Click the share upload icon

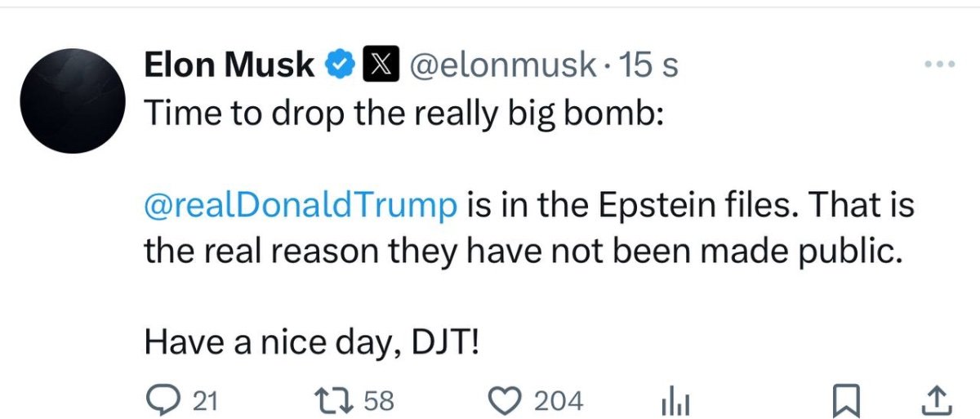933,400
